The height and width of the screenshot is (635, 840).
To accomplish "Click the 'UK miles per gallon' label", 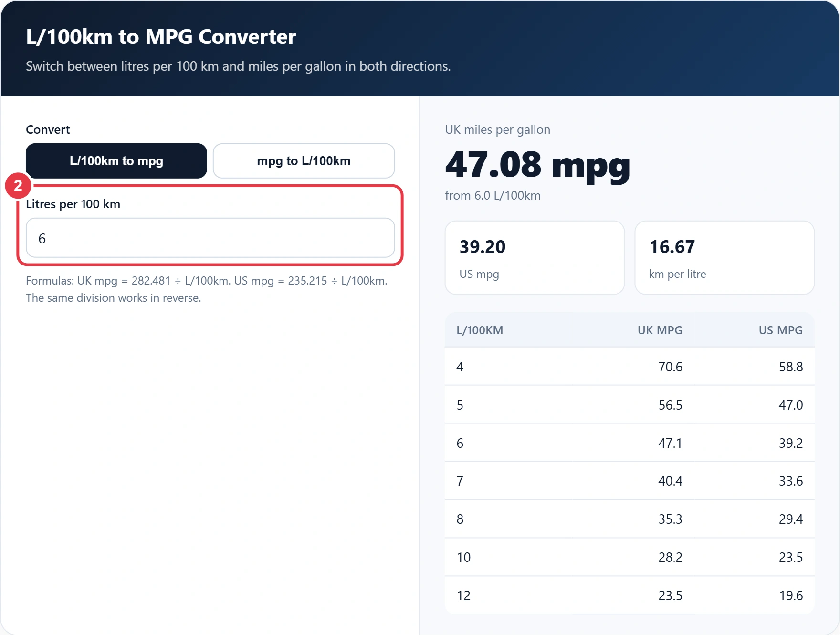I will tap(497, 130).
